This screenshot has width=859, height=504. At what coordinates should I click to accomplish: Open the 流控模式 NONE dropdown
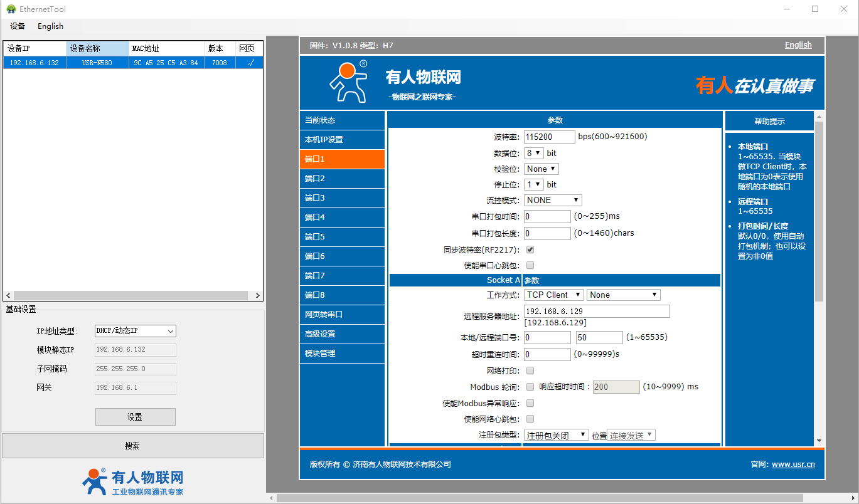click(553, 200)
